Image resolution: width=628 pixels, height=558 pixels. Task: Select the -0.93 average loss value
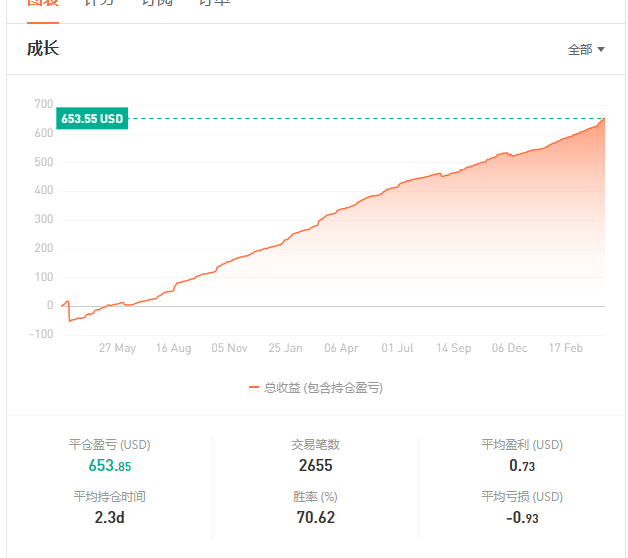pyautogui.click(x=522, y=518)
